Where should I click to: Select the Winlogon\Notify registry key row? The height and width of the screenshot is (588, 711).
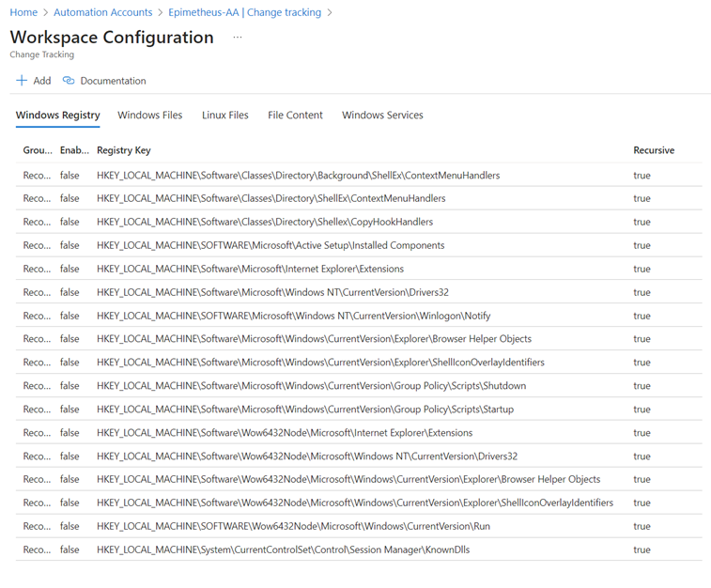tap(293, 316)
